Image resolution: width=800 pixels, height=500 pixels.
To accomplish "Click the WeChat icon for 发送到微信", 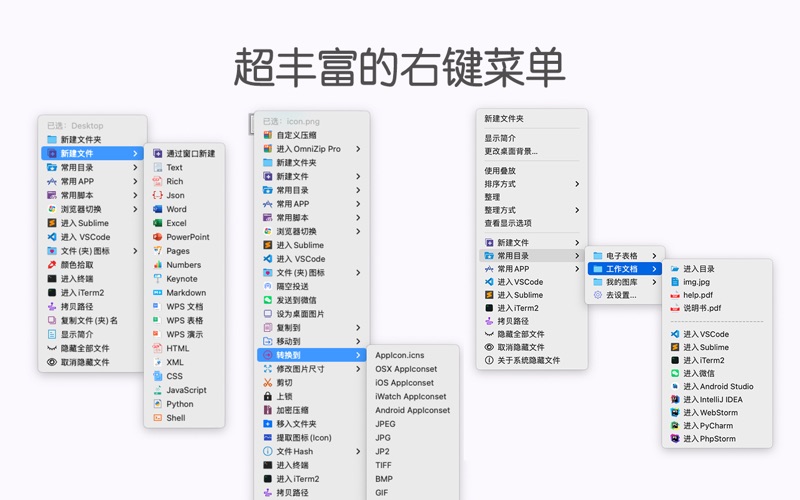I will 267,300.
